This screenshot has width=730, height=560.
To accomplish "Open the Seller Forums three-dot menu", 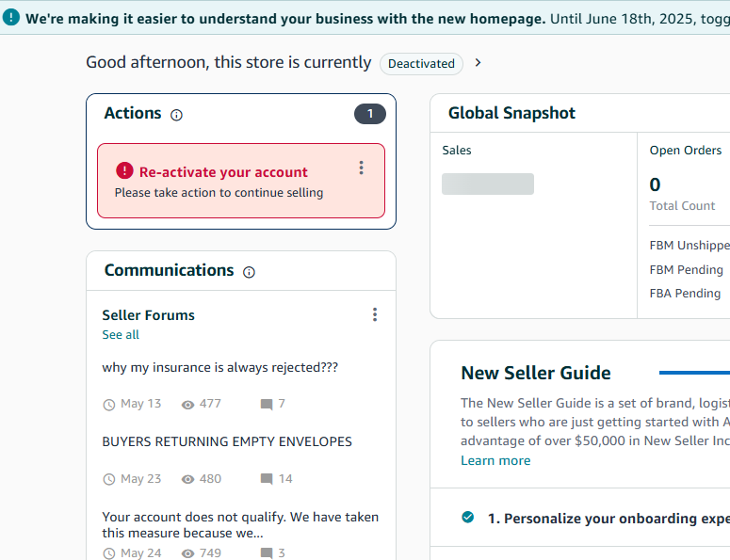I will [x=375, y=315].
